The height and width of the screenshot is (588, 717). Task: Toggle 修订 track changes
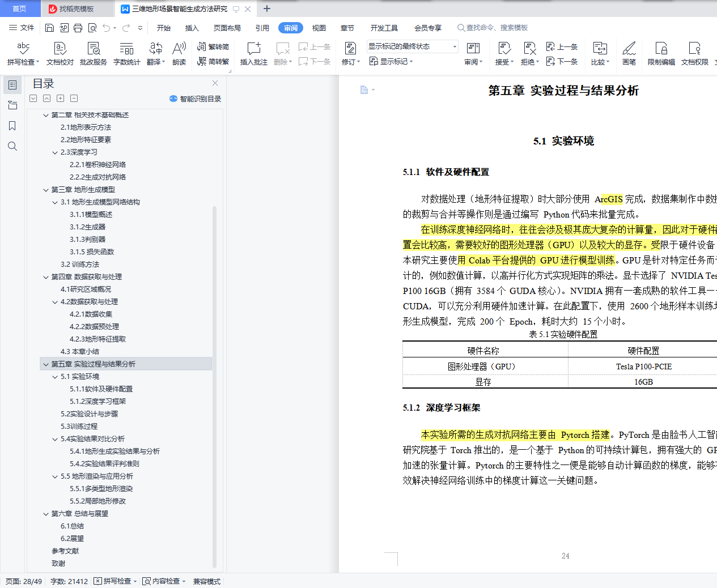350,54
